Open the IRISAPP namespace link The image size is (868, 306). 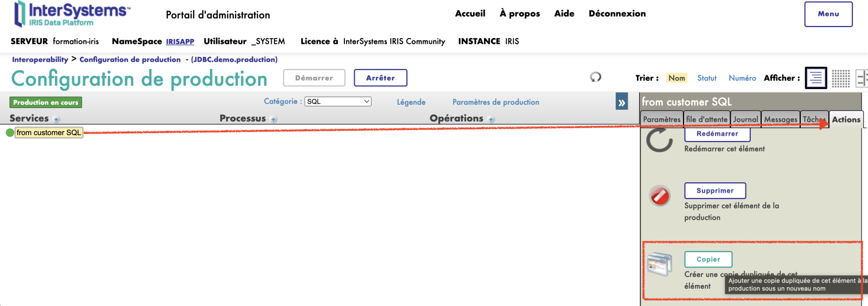pos(180,42)
